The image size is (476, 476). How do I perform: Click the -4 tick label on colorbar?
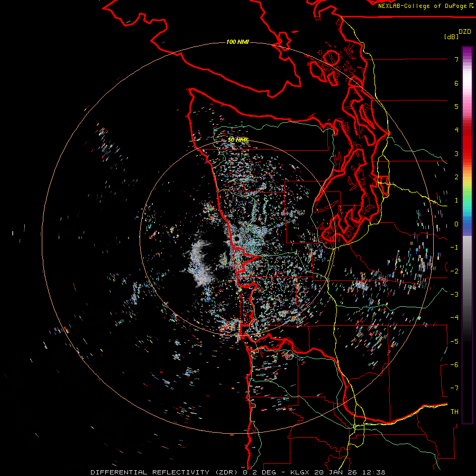[454, 318]
